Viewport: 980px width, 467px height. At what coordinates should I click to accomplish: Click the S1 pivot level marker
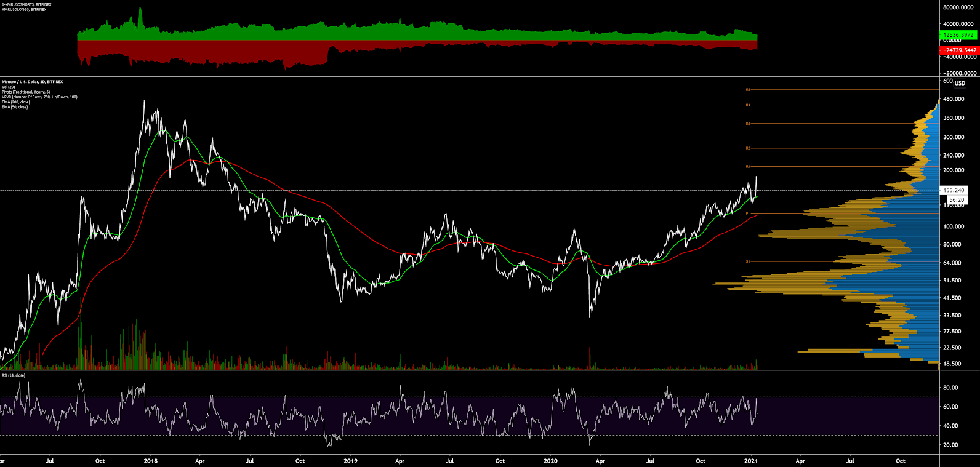click(x=748, y=261)
